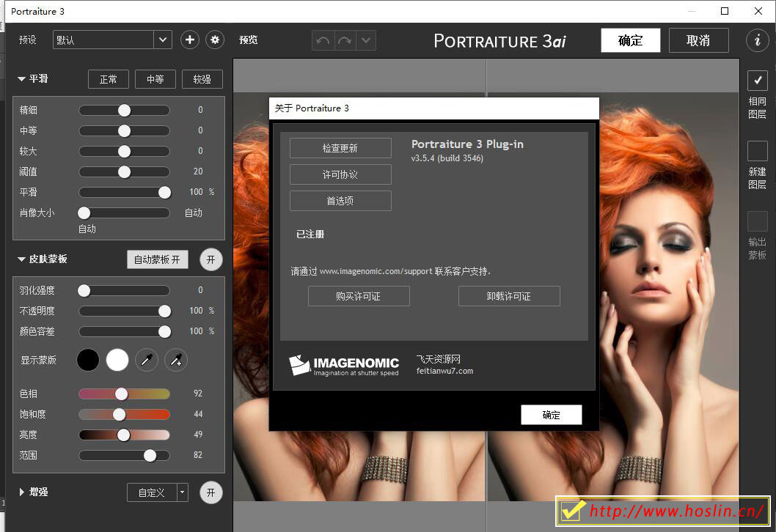The width and height of the screenshot is (776, 532).
Task: Enable the 新建图层 checkbox
Action: 757,151
